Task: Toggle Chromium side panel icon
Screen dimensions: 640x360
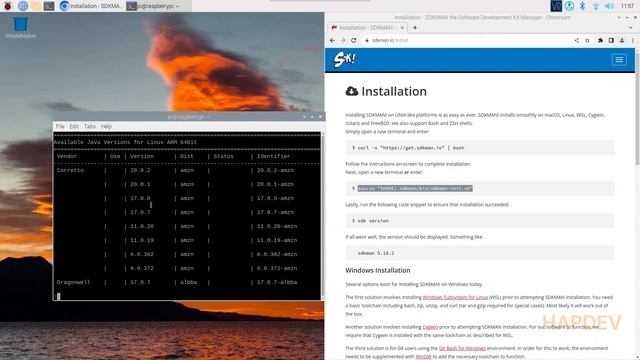Action: 611,40
